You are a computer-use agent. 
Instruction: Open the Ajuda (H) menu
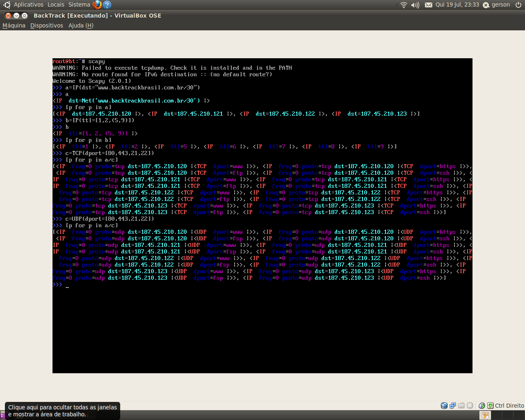81,25
